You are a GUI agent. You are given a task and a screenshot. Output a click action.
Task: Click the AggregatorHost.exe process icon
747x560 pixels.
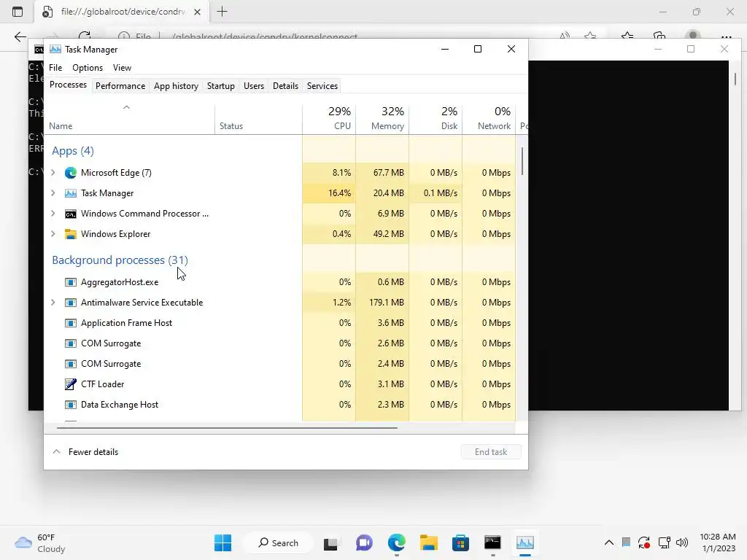point(71,282)
